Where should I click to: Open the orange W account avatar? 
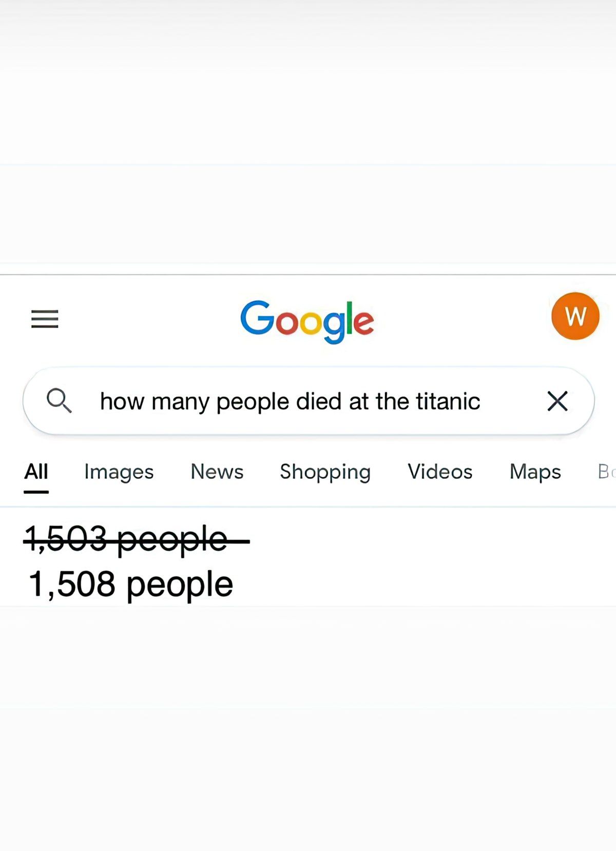(575, 316)
